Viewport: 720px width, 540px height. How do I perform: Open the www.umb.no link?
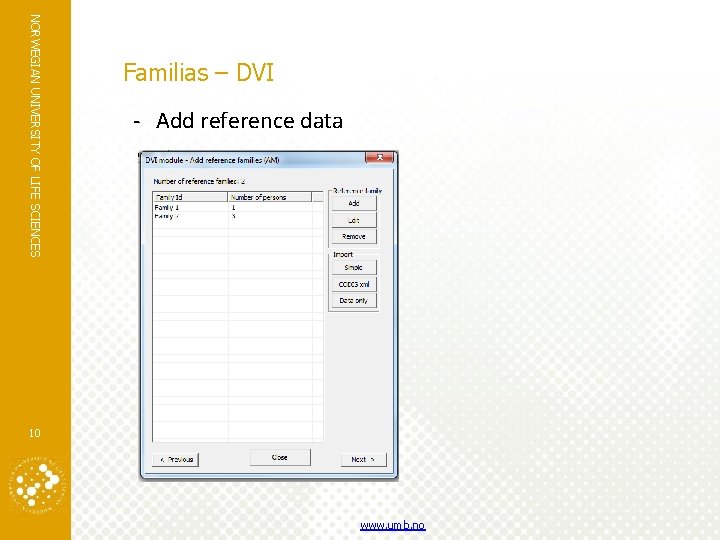pos(393,525)
